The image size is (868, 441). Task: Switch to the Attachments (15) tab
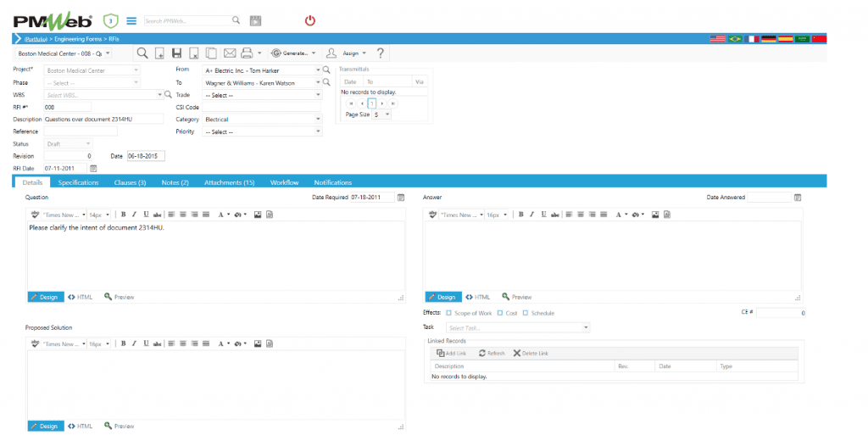pos(229,182)
